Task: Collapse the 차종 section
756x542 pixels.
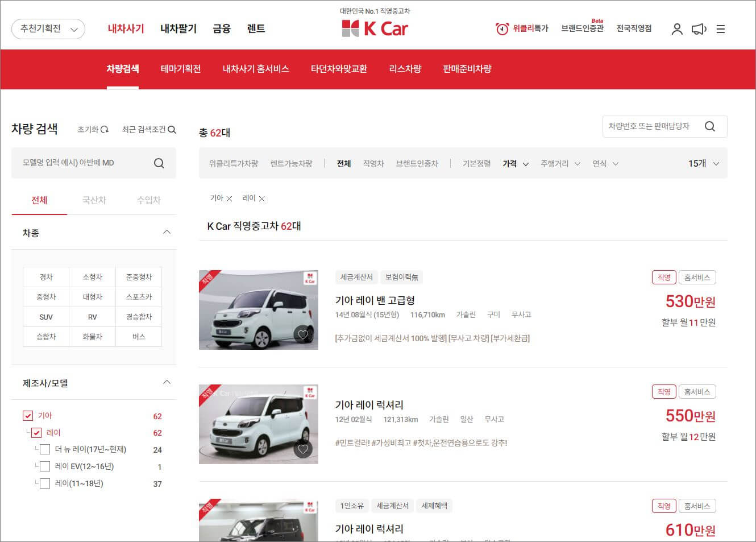Action: click(167, 232)
